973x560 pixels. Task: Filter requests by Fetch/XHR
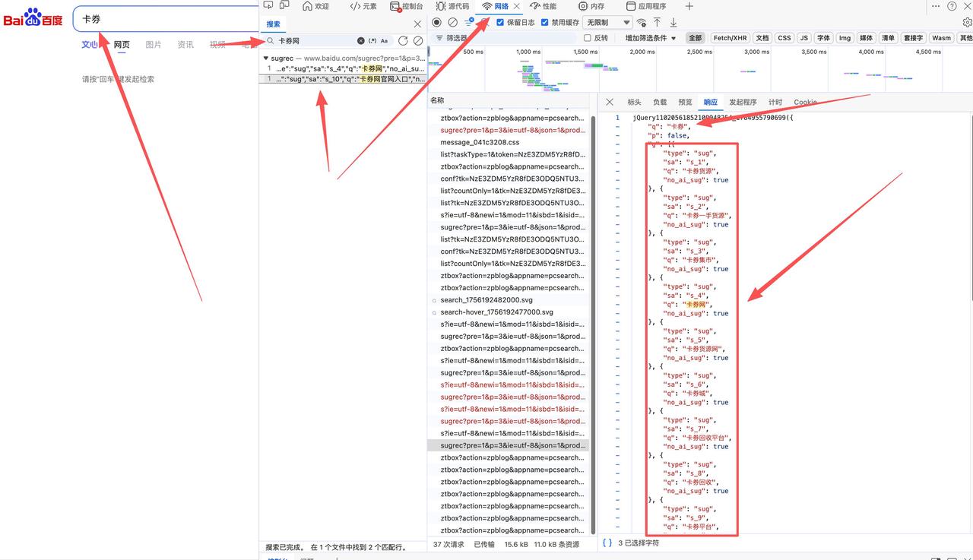pyautogui.click(x=731, y=38)
